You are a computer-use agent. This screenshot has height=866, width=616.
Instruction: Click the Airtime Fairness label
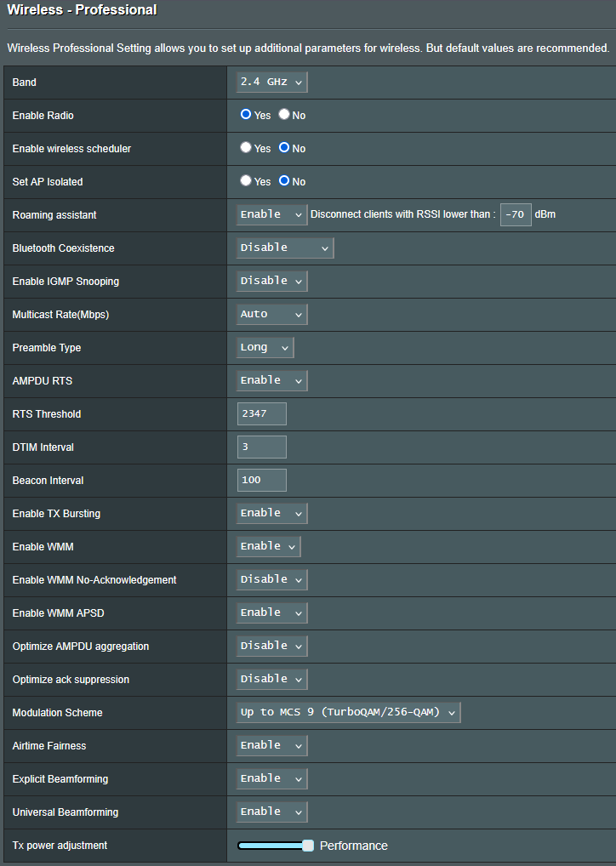pyautogui.click(x=49, y=745)
